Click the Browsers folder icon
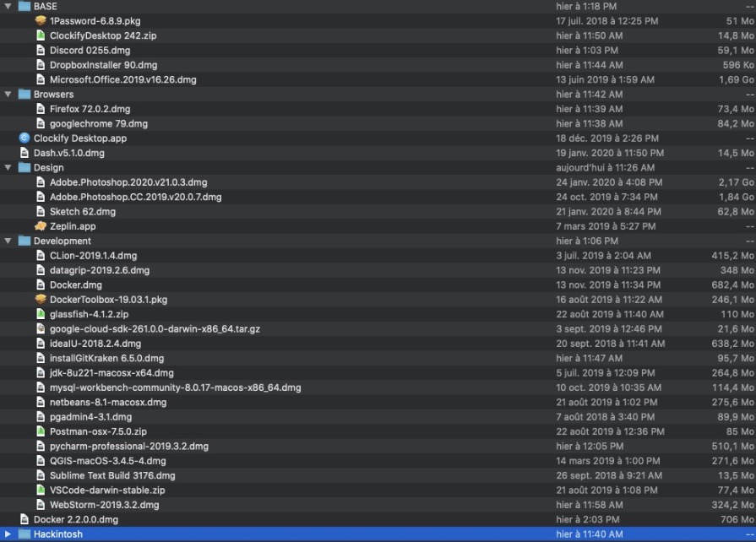This screenshot has width=756, height=542. coord(24,94)
